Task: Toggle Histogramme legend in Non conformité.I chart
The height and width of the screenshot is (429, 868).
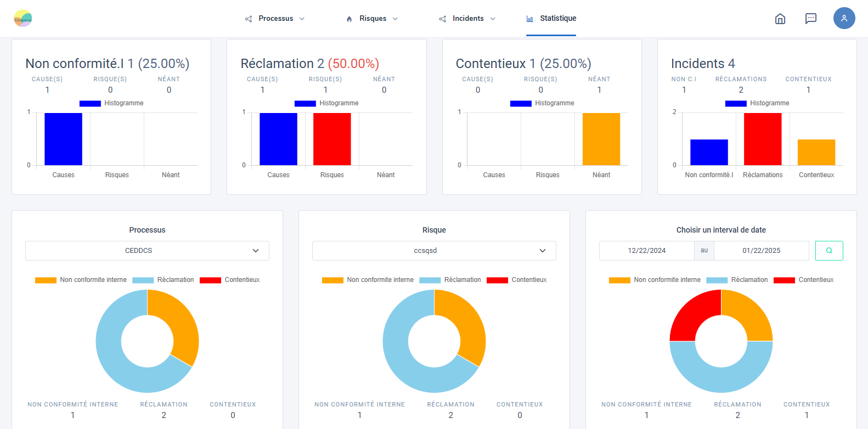Action: pos(111,103)
